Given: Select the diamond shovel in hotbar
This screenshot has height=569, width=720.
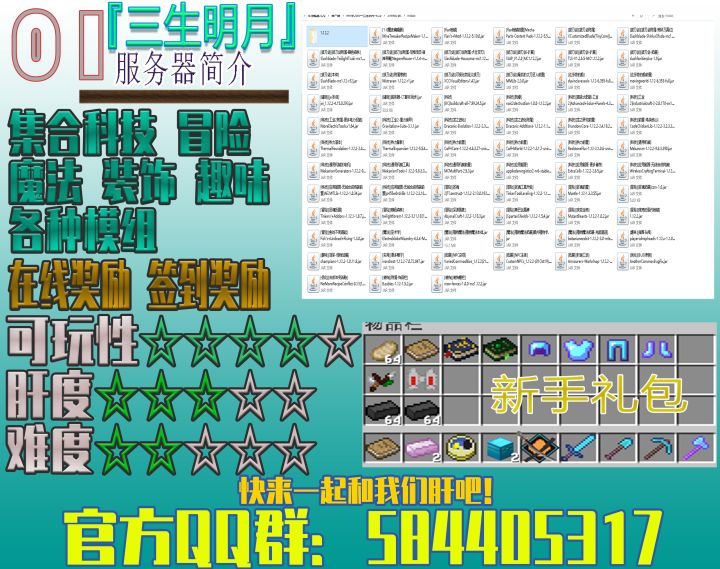Looking at the screenshot, I should coord(618,448).
